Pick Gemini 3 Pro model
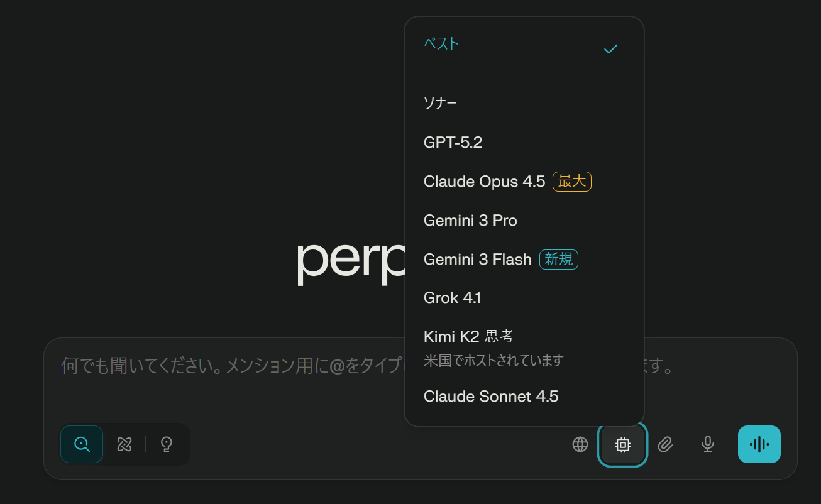 470,221
